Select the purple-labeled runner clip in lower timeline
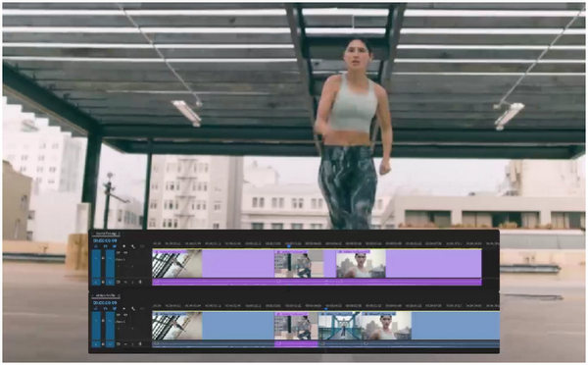This screenshot has width=588, height=365. 296,326
